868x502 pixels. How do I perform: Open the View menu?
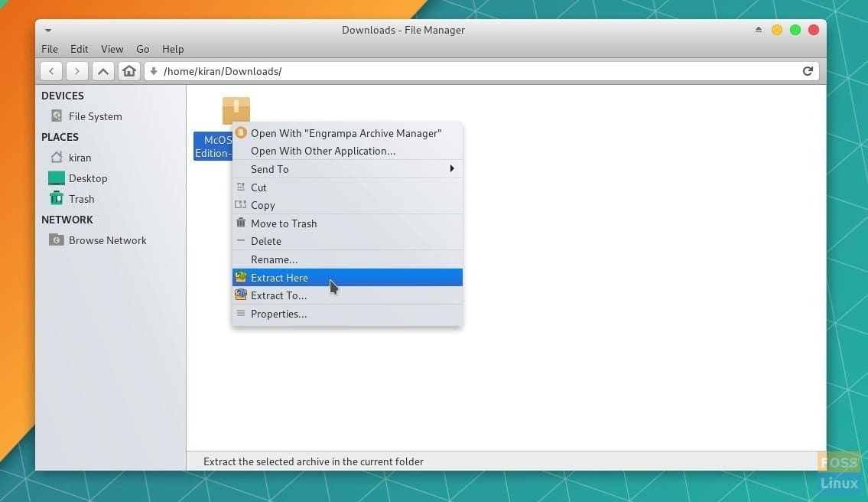(112, 49)
